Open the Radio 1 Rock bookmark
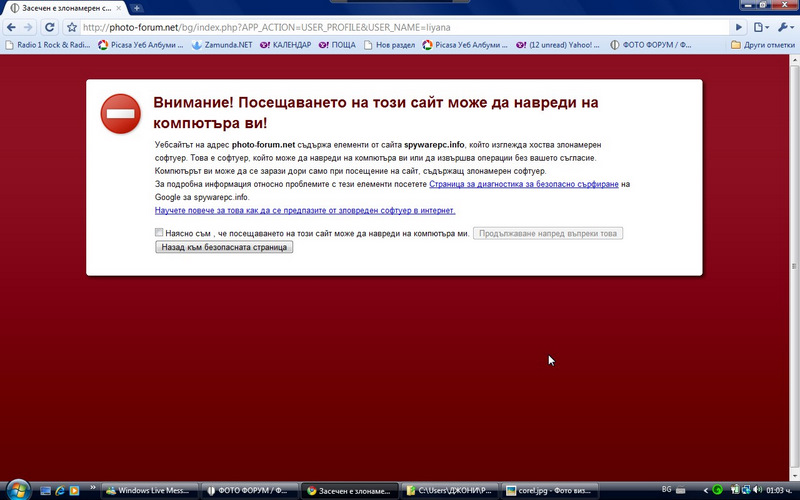This screenshot has height=500, width=800. 45,45
